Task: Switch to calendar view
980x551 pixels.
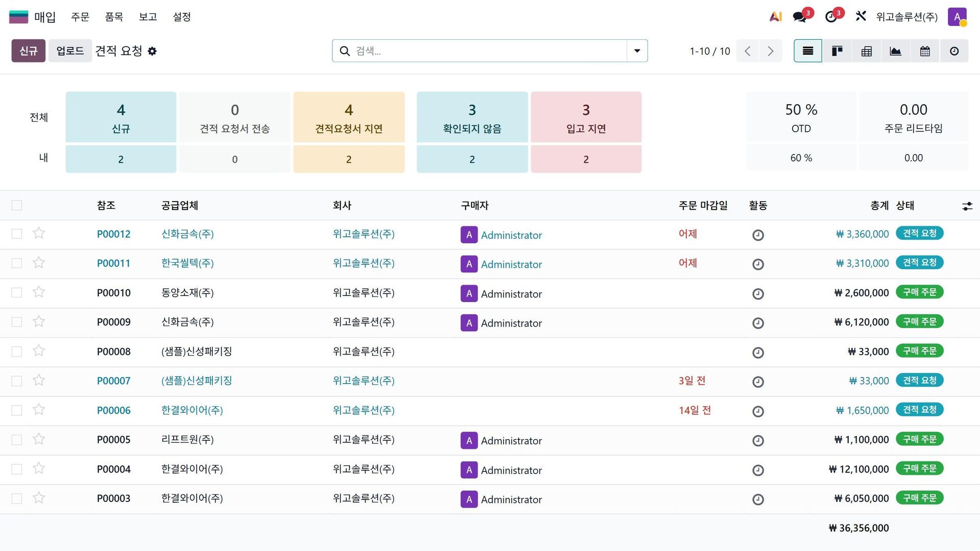Action: click(925, 51)
